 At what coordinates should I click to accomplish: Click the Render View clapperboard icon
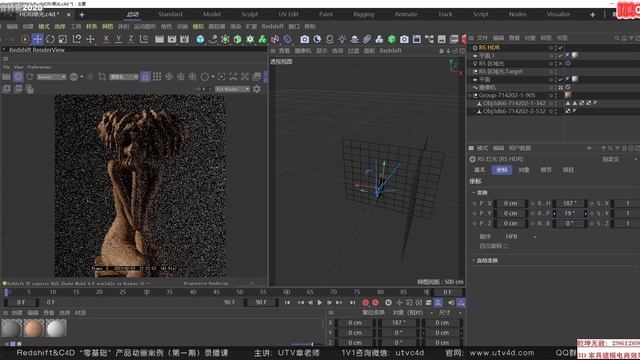159,39
